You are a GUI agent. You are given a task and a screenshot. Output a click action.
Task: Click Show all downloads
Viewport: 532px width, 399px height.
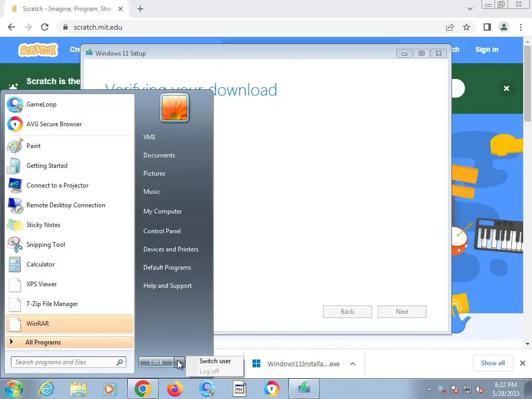(x=493, y=363)
